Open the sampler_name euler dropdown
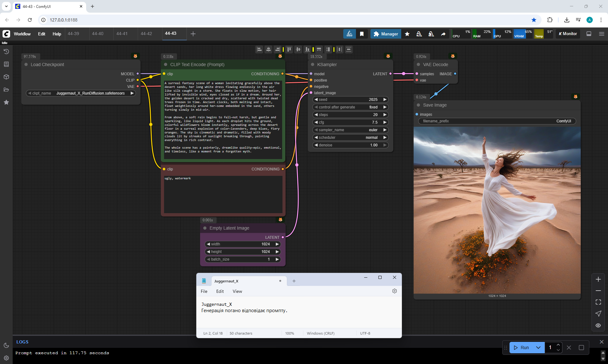Image resolution: width=608 pixels, height=364 pixels. click(350, 130)
